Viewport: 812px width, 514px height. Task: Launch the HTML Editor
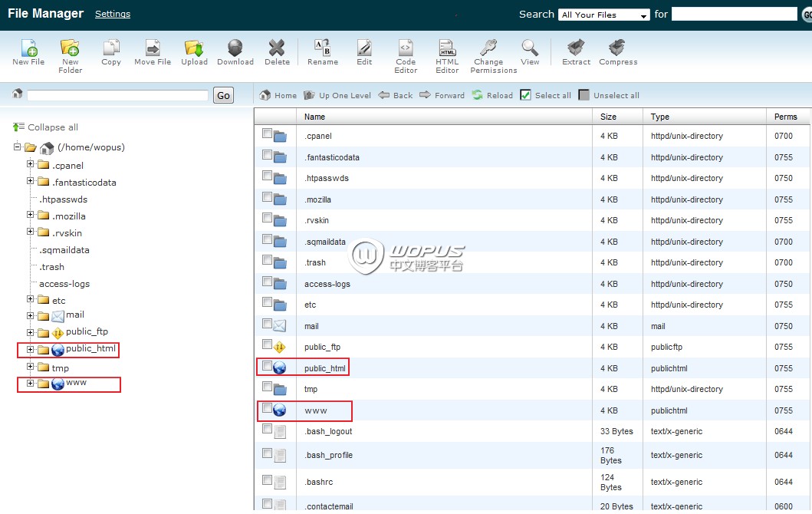447,48
